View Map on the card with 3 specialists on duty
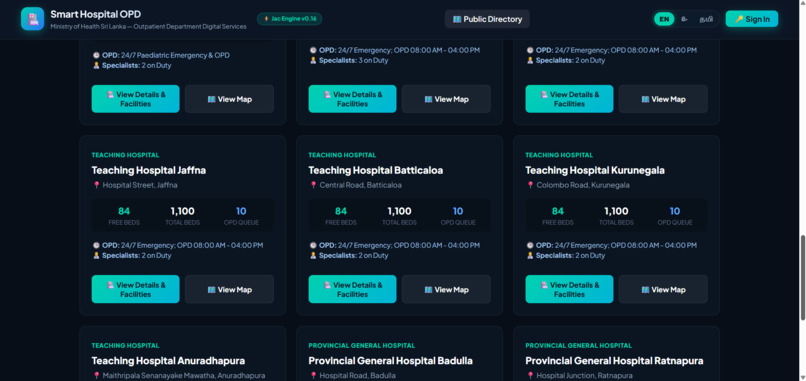This screenshot has width=806, height=381. pyautogui.click(x=446, y=99)
